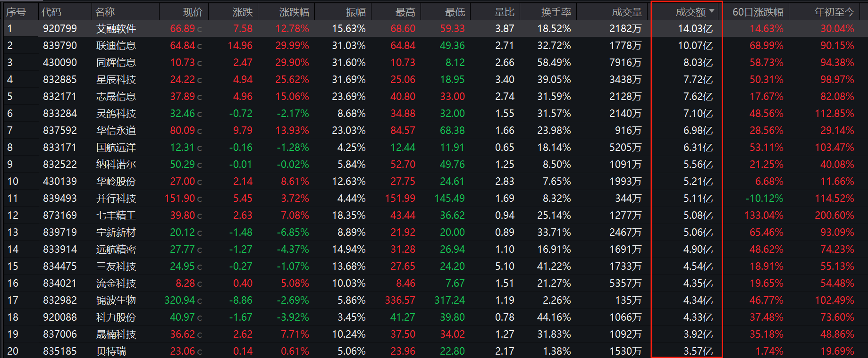Select stock 科力股份

[x=116, y=317]
